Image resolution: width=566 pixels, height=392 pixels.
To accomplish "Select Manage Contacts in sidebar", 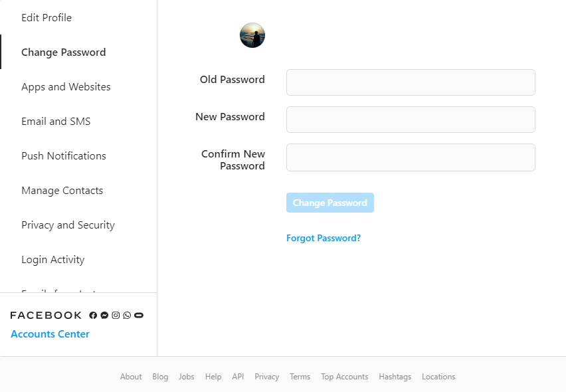I will click(x=62, y=191).
